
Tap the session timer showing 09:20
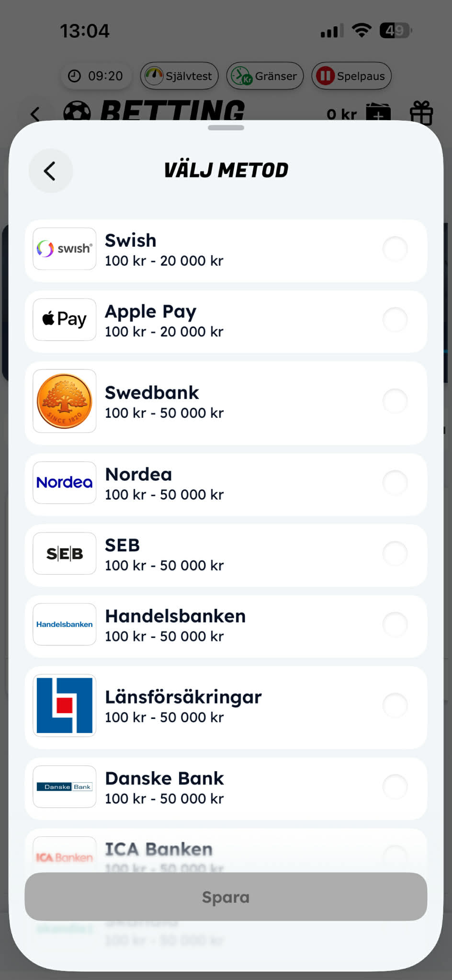click(96, 76)
